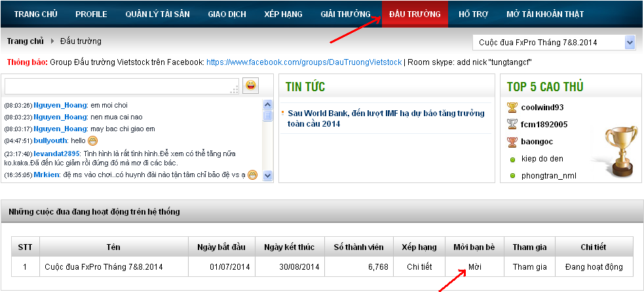Go to the TRANG CHỦ menu
Screen dimensions: 644x292
36,14
